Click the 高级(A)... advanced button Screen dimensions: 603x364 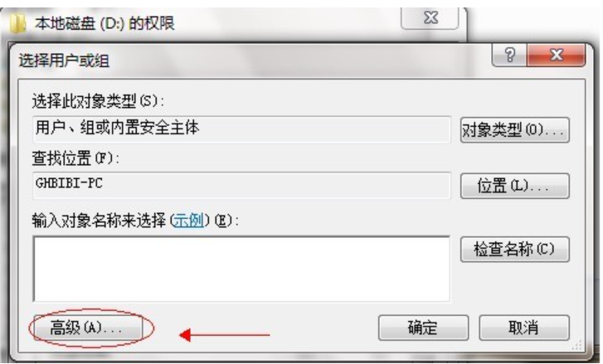[x=87, y=328]
